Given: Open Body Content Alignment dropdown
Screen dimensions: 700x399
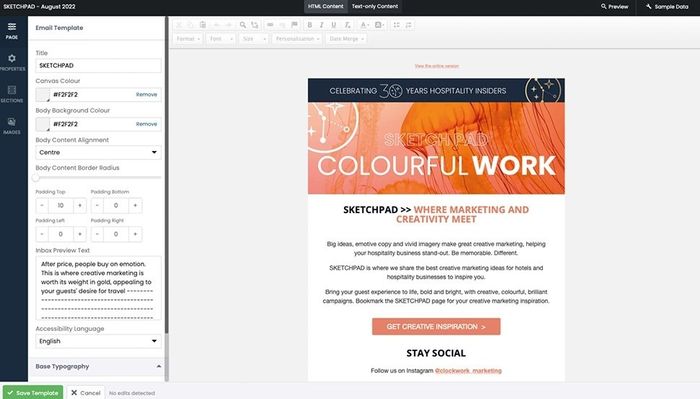Looking at the screenshot, I should click(98, 152).
